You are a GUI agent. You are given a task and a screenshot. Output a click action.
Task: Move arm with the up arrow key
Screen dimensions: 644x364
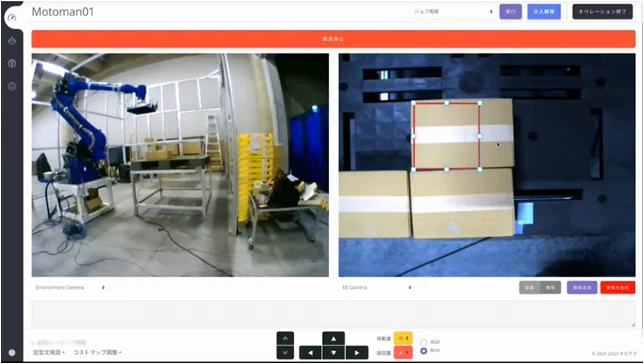[334, 339]
